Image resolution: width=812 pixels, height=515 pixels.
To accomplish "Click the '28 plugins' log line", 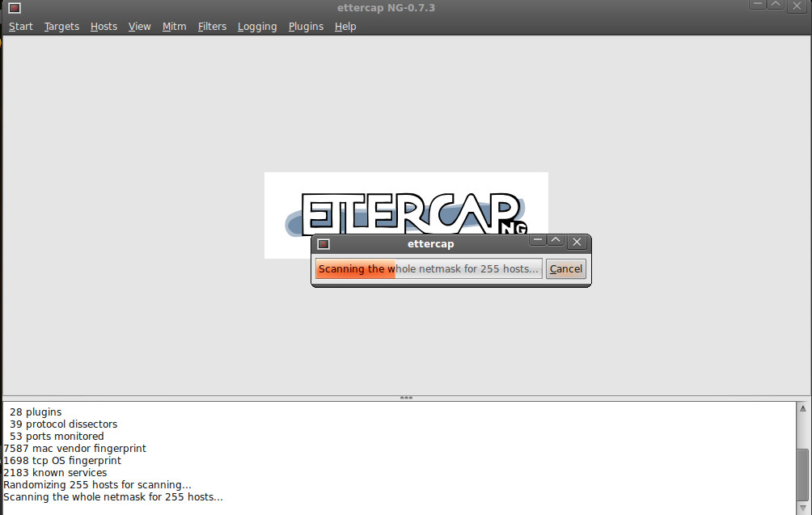I will click(36, 412).
